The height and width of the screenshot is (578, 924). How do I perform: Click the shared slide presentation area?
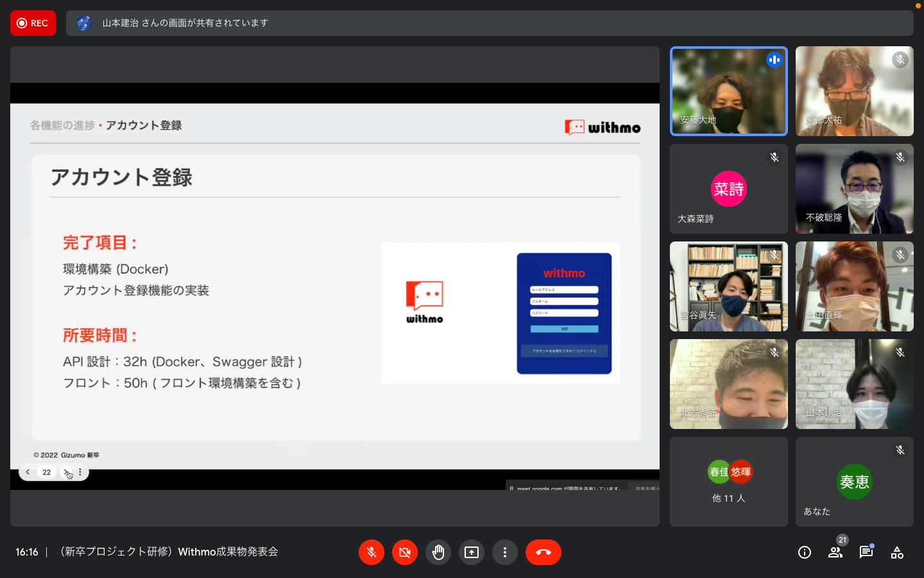coord(335,286)
